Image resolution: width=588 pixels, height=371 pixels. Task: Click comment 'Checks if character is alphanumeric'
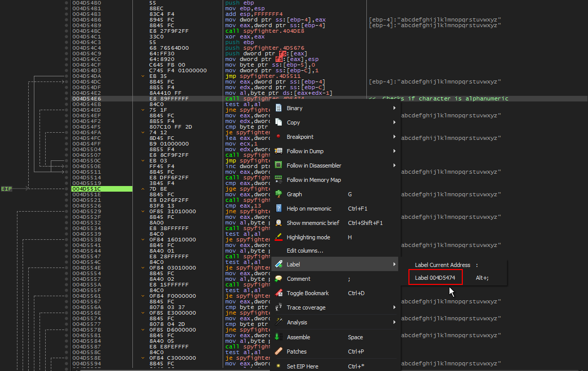coord(445,98)
